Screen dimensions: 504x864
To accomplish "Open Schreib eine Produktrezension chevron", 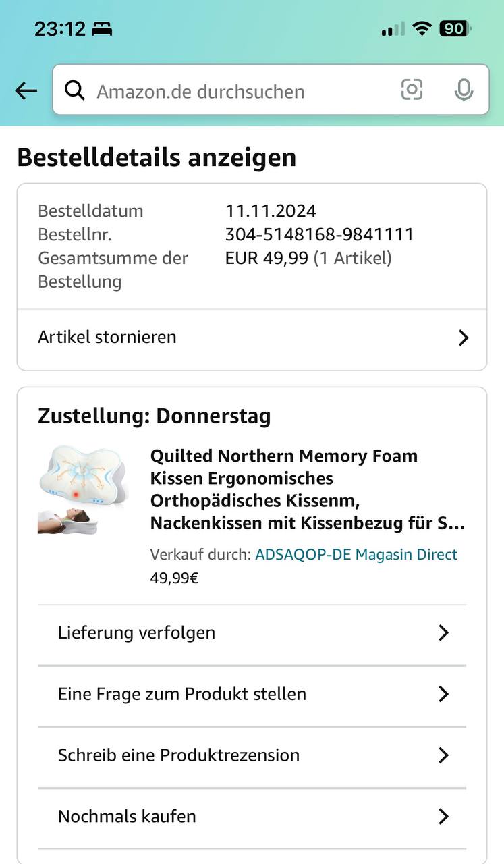I will tap(443, 755).
